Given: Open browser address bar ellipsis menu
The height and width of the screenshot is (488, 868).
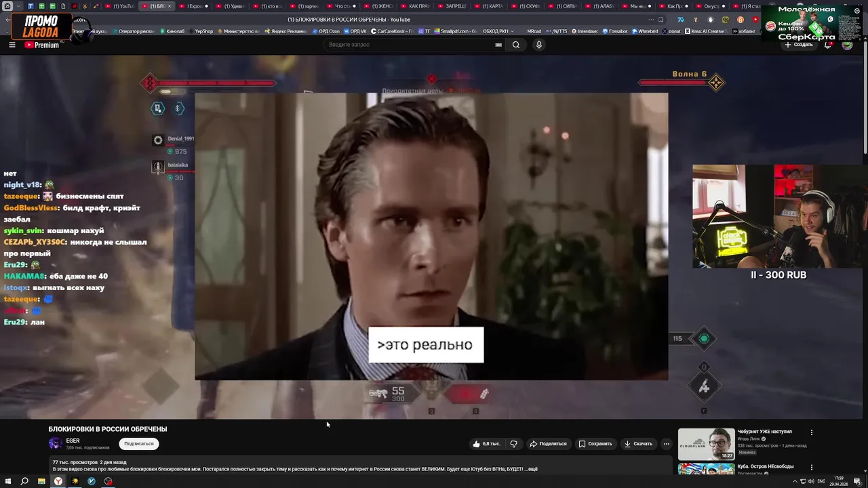Looking at the screenshot, I should tap(650, 20).
